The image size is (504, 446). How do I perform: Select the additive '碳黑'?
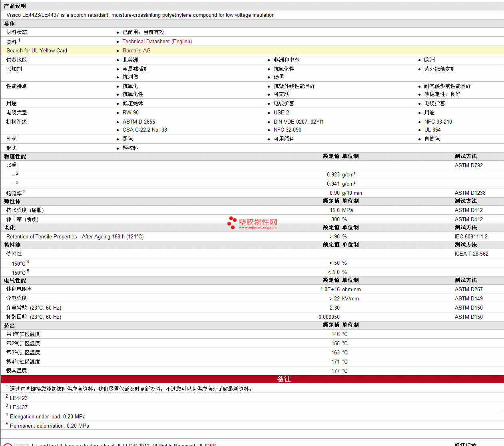[x=279, y=77]
